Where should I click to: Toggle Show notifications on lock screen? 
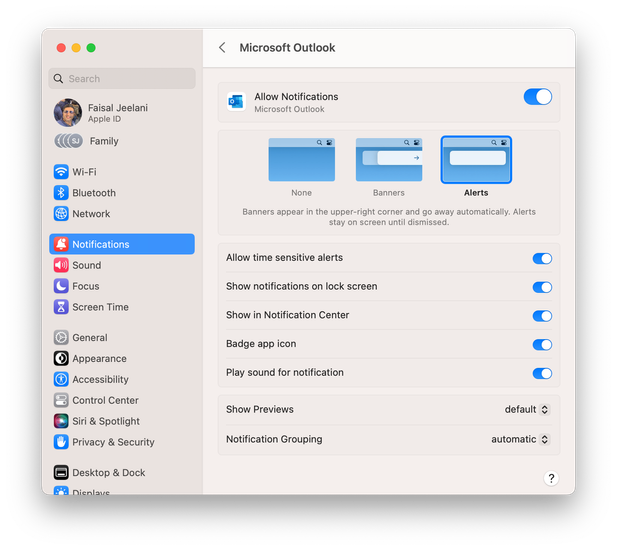(542, 287)
